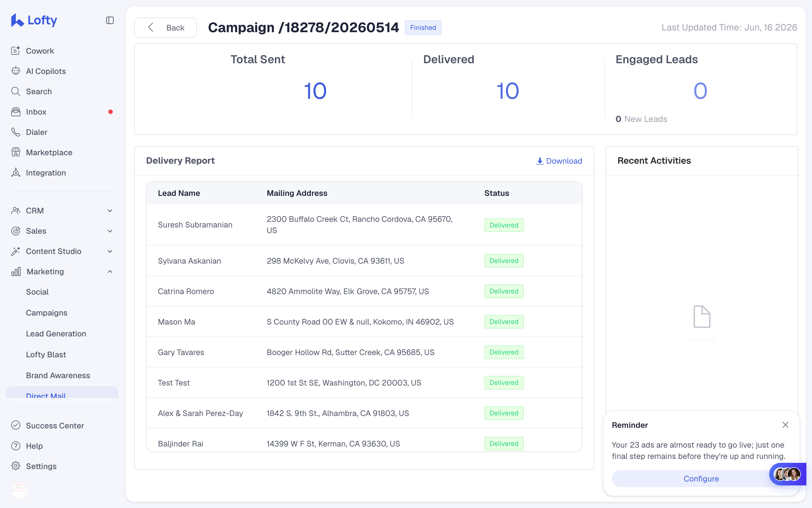Open Lead Generation menu item
This screenshot has height=508, width=812.
click(x=56, y=334)
